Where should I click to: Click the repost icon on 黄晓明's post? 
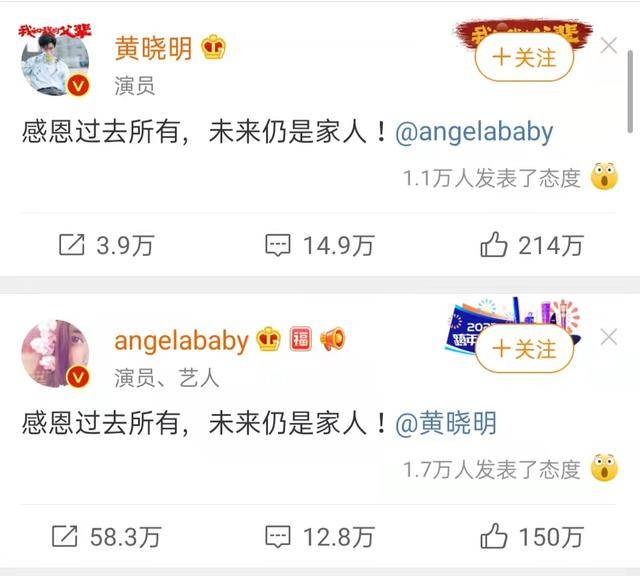coord(71,245)
